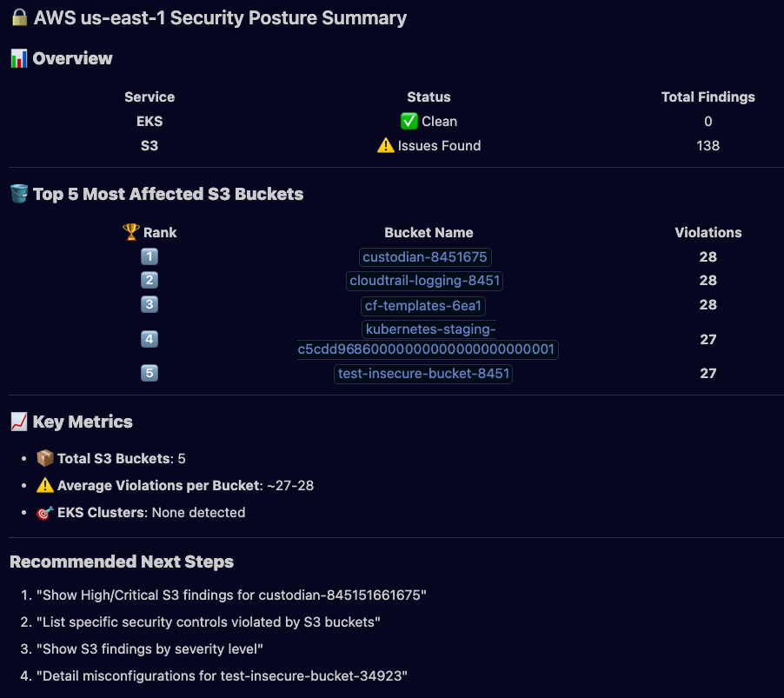Click the Service column header

pyautogui.click(x=149, y=97)
